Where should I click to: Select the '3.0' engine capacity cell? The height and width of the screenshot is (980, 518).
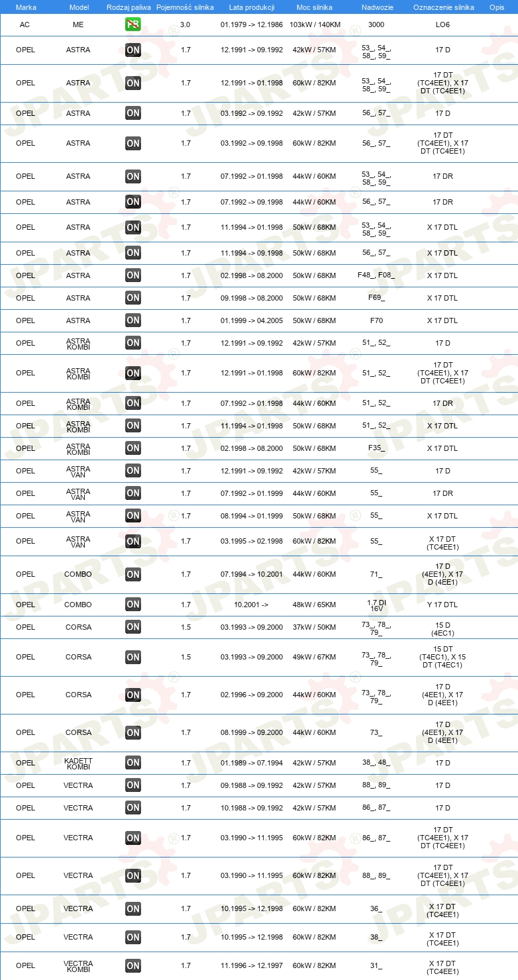(x=185, y=24)
